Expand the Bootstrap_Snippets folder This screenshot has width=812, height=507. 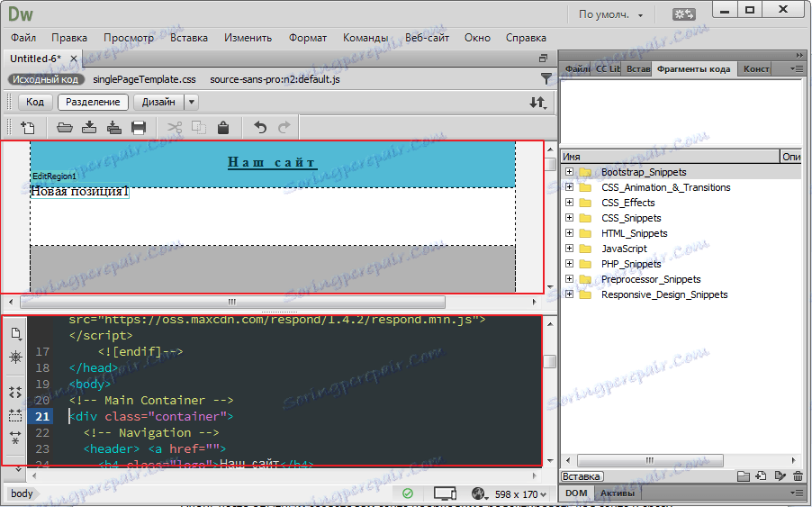[569, 171]
